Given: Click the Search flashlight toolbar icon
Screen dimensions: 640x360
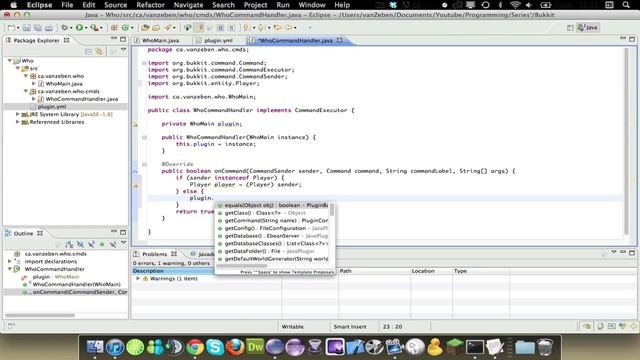Looking at the screenshot, I should [x=167, y=28].
